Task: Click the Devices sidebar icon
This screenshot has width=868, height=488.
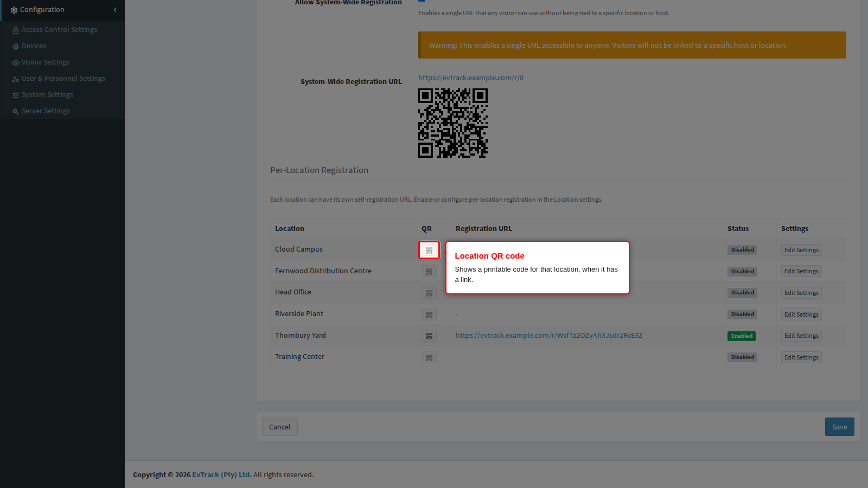Action: point(16,46)
